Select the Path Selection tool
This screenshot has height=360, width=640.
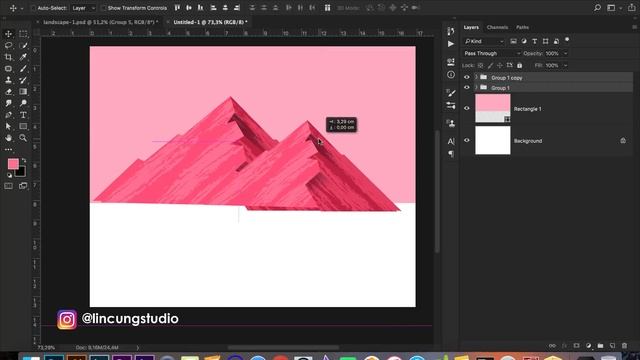(x=9, y=127)
